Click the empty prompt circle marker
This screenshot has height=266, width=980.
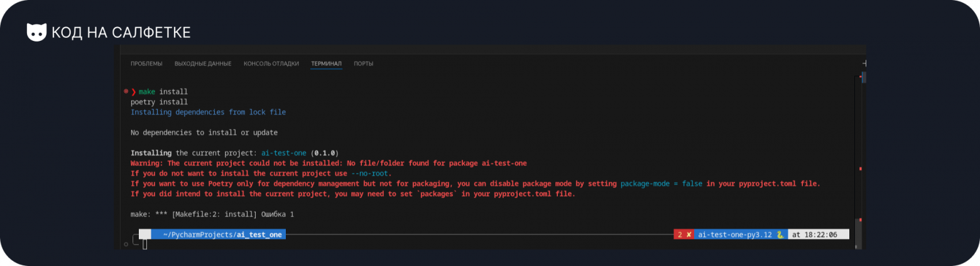point(126,243)
